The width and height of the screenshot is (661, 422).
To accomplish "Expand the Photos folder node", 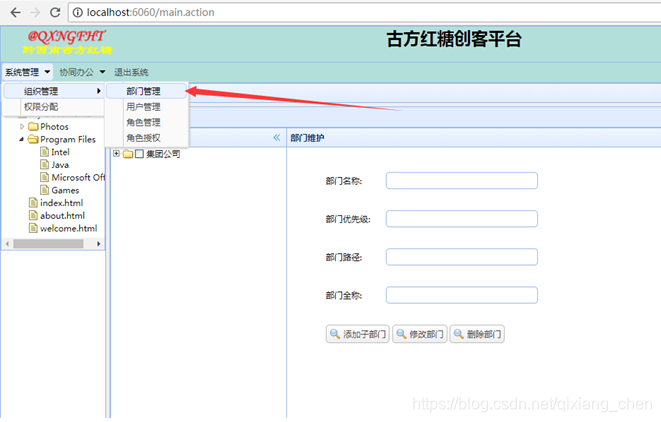I will pyautogui.click(x=22, y=126).
